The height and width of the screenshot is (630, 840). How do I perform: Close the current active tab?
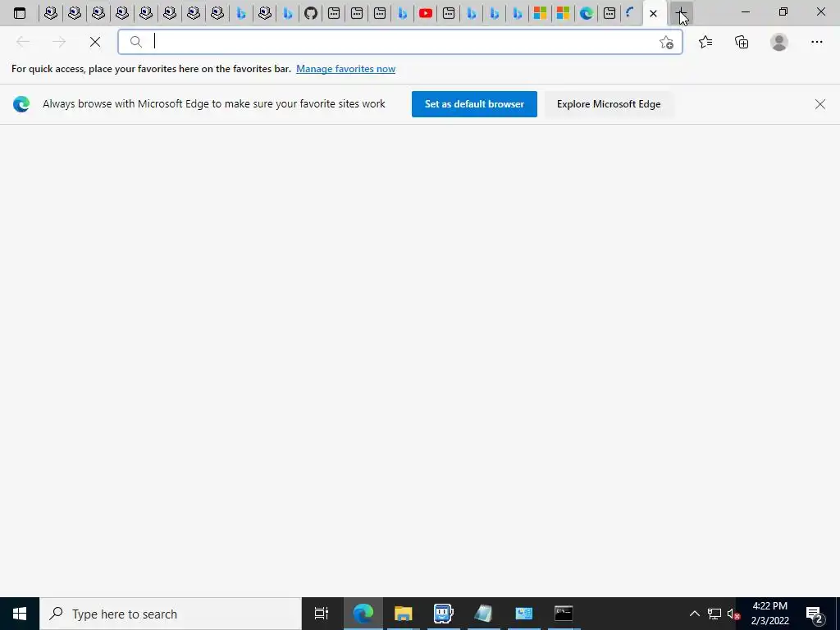(x=653, y=13)
